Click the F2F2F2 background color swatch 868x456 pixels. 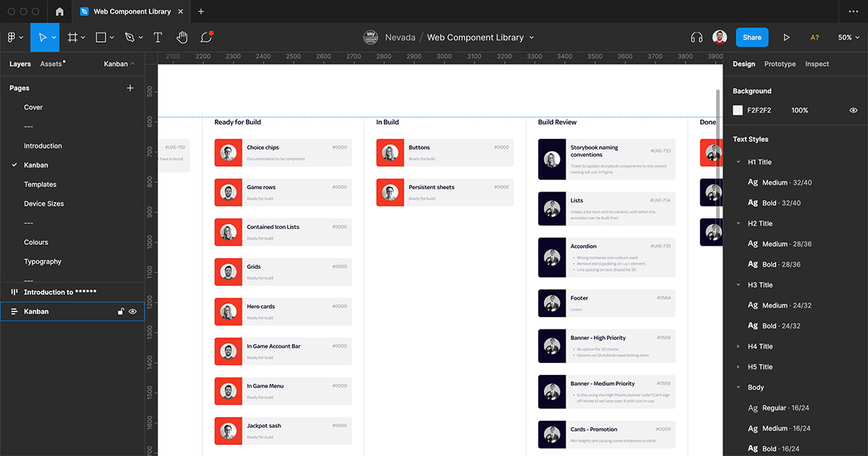[738, 111]
